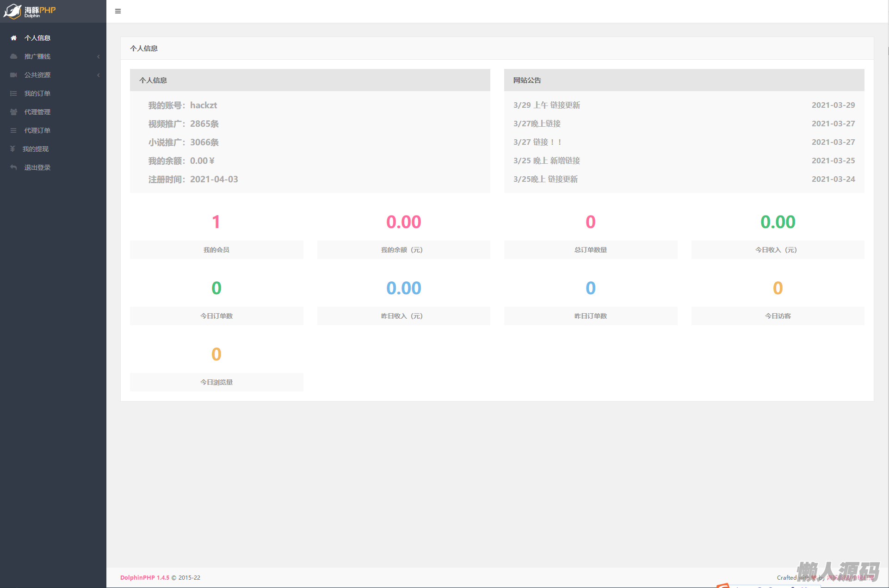Click the bars icon beside 代理订单
Viewport: 889px width, 588px height.
(14, 130)
